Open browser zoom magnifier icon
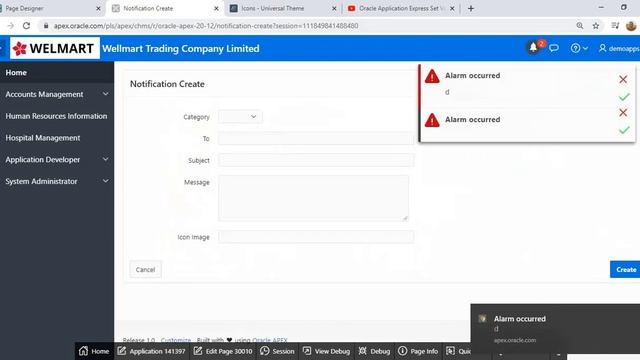Image resolution: width=640 pixels, height=360 pixels. coord(580,26)
